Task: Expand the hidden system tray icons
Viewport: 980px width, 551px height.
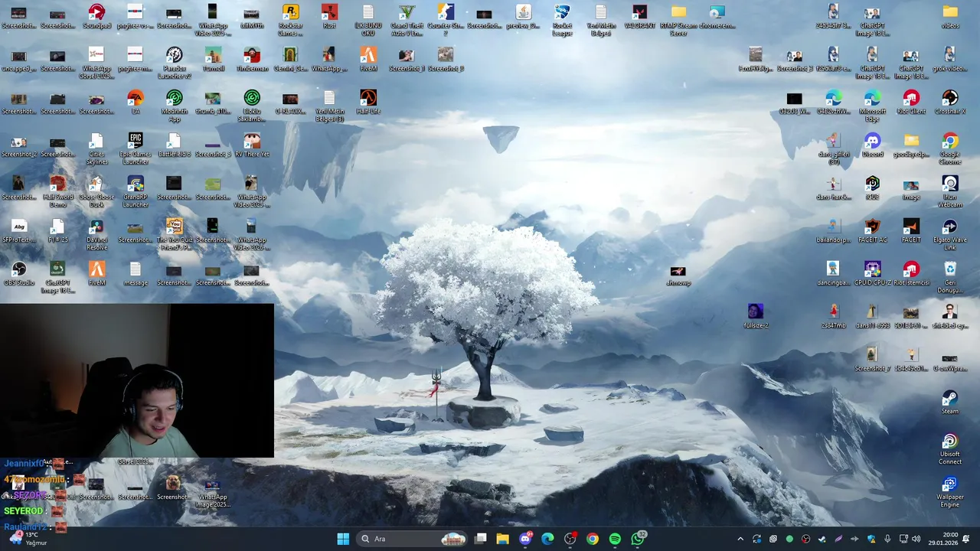Action: click(740, 539)
